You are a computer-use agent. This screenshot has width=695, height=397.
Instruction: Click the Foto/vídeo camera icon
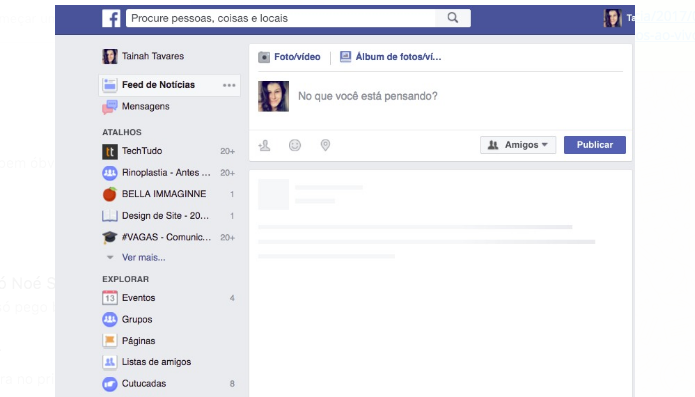coord(264,57)
